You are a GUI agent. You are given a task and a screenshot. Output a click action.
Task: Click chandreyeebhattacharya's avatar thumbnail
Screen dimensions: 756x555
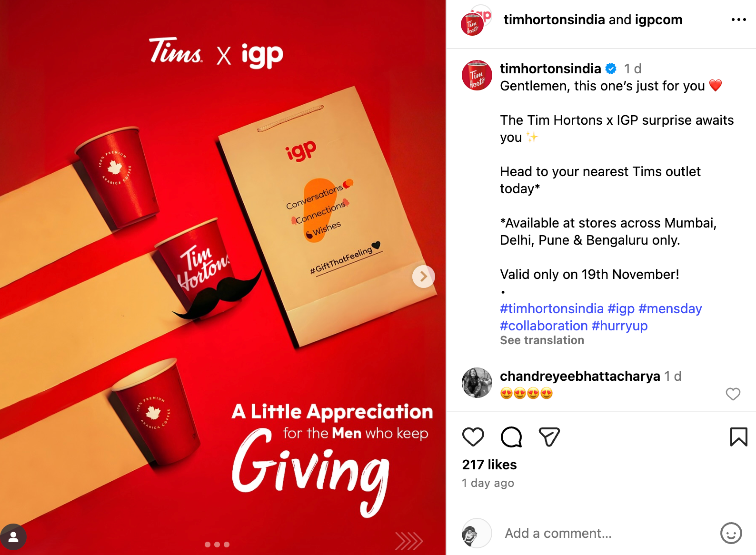tap(477, 383)
